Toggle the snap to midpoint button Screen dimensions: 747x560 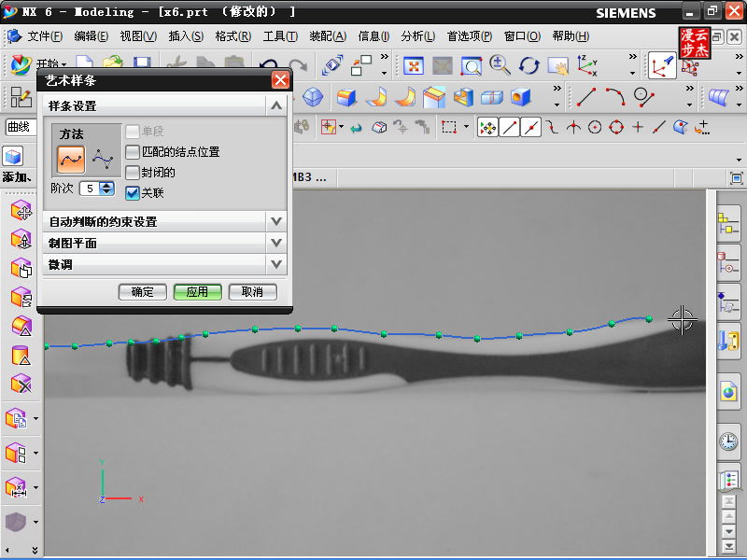[530, 127]
